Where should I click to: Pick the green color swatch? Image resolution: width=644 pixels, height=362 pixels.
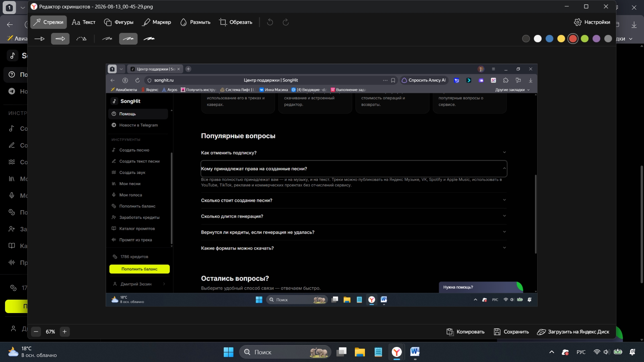(x=585, y=39)
